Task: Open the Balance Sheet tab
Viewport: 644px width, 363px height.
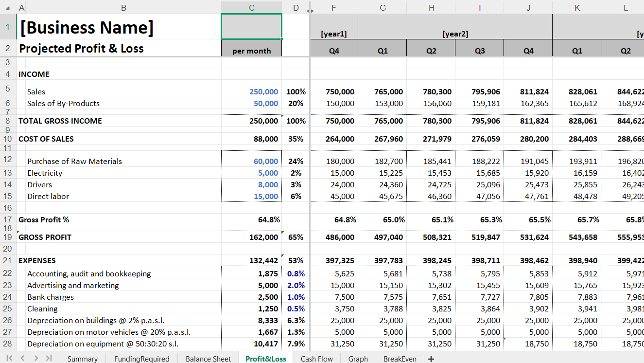Action: 208,359
